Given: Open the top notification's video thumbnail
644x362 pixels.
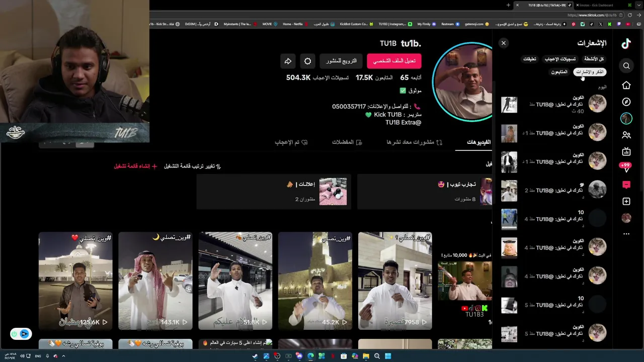Looking at the screenshot, I should 509,105.
